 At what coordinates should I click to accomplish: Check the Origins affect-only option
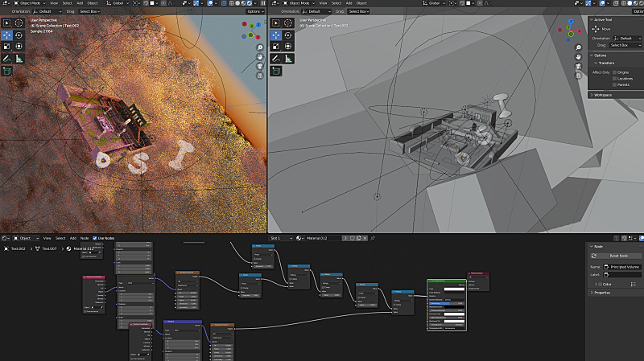tap(615, 72)
